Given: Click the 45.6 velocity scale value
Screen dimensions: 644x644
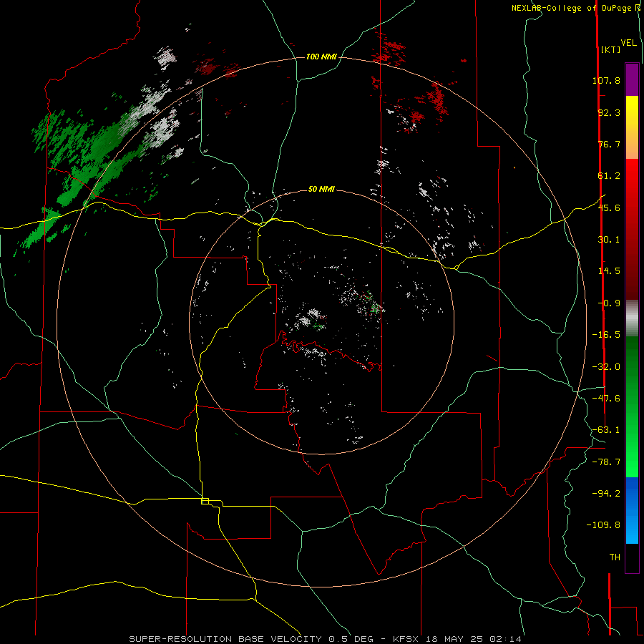Looking at the screenshot, I should (x=609, y=208).
